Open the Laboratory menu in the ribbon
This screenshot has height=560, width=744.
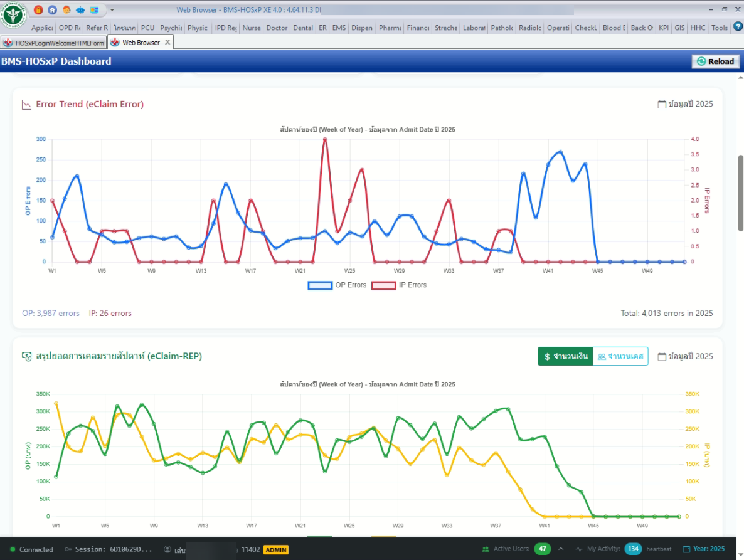tap(474, 28)
